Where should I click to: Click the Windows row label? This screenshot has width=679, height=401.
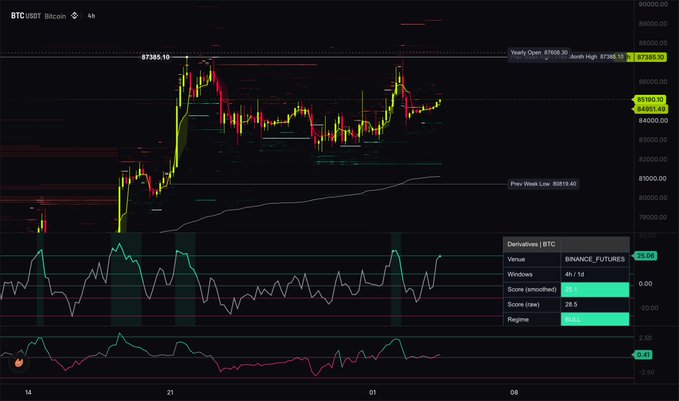(520, 275)
